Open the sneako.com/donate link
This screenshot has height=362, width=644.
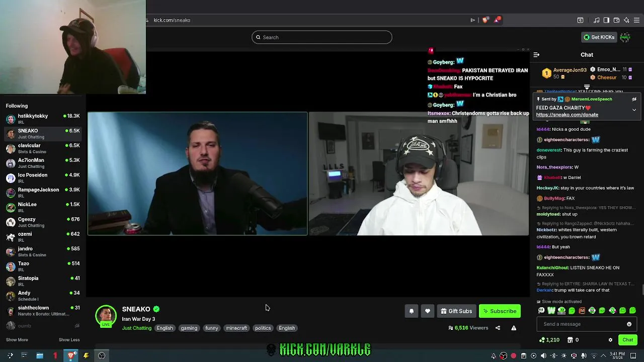pos(567,115)
